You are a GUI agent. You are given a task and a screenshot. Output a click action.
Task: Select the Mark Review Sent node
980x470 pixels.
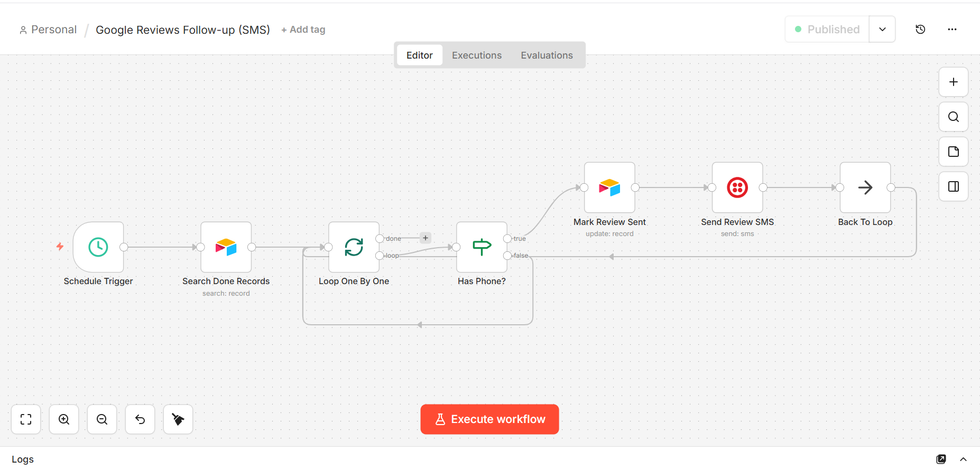click(x=609, y=187)
